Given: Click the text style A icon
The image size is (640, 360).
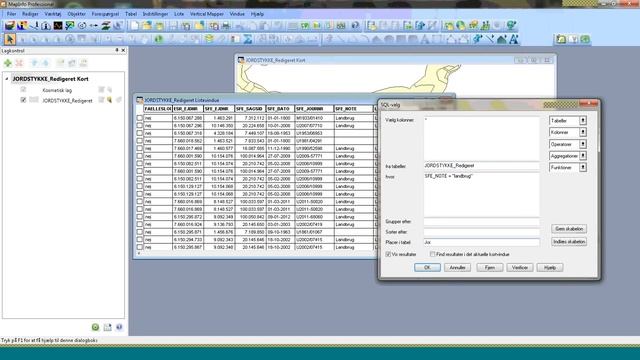Looking at the screenshot, I should point(513,39).
